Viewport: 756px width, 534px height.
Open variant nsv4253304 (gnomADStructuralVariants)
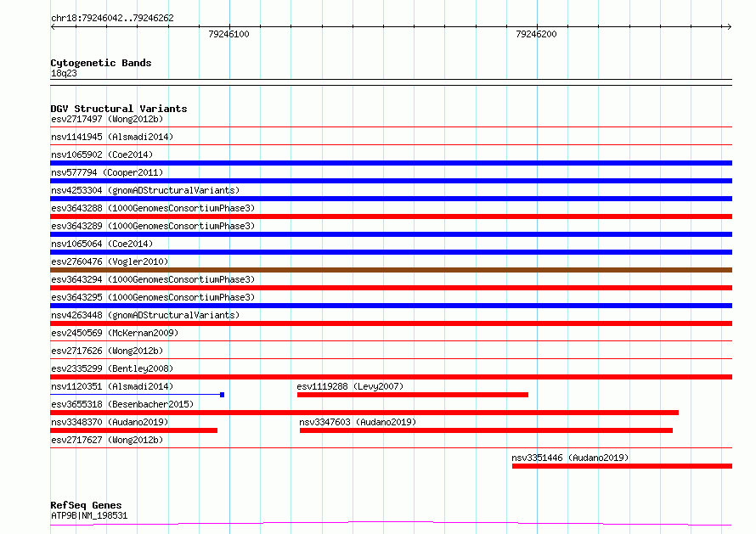pos(145,190)
